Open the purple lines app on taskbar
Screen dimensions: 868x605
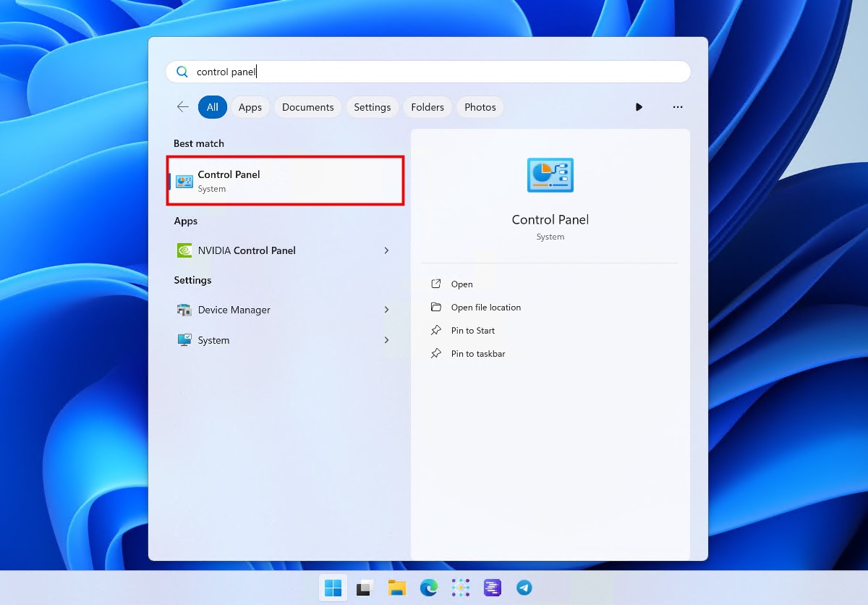coord(493,588)
